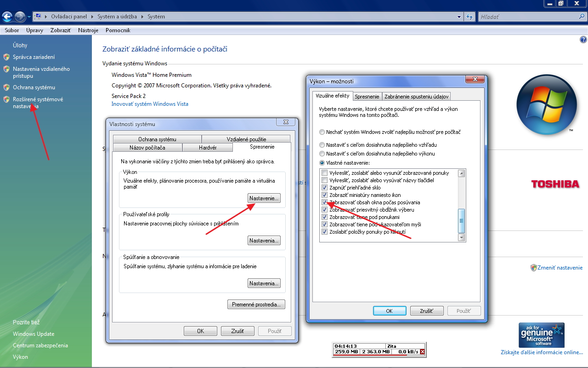Open recent pages dropdown beside the Forward button
The image size is (588, 368).
(29, 17)
